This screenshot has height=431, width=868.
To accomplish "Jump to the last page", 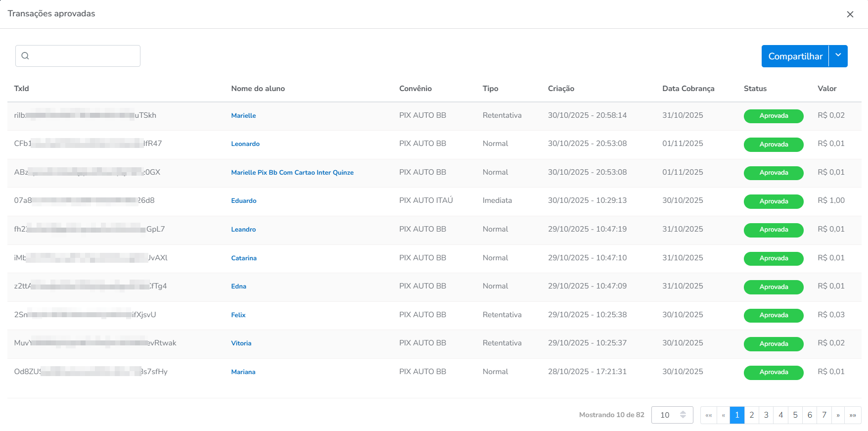I will pyautogui.click(x=853, y=415).
